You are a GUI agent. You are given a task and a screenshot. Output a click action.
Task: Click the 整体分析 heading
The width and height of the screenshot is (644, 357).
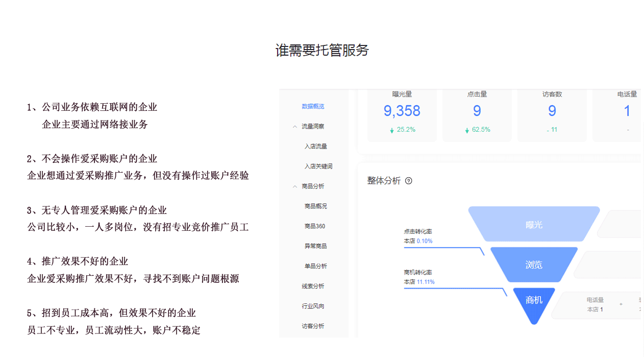(384, 181)
